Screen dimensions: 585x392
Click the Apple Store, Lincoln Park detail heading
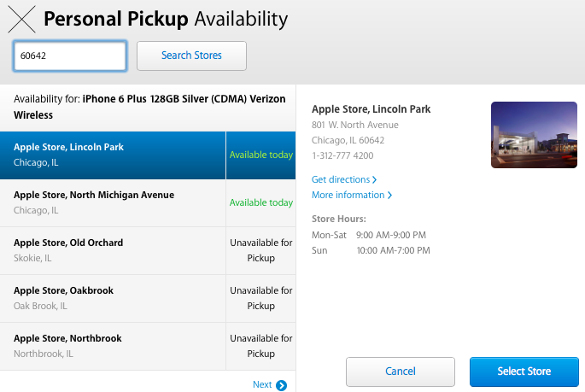[x=371, y=109]
